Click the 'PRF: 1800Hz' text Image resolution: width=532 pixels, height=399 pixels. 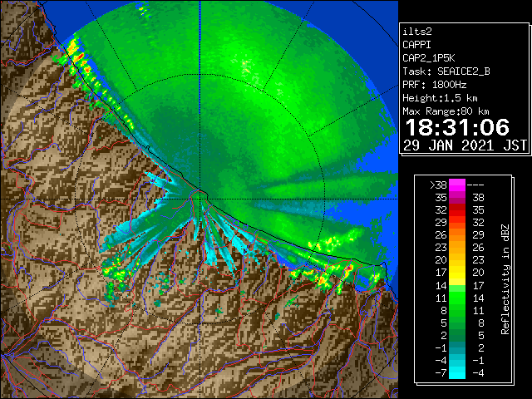tap(434, 85)
